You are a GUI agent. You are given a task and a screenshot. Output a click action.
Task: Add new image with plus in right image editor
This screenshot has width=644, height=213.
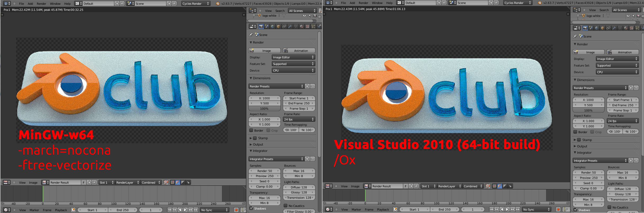coord(411,186)
